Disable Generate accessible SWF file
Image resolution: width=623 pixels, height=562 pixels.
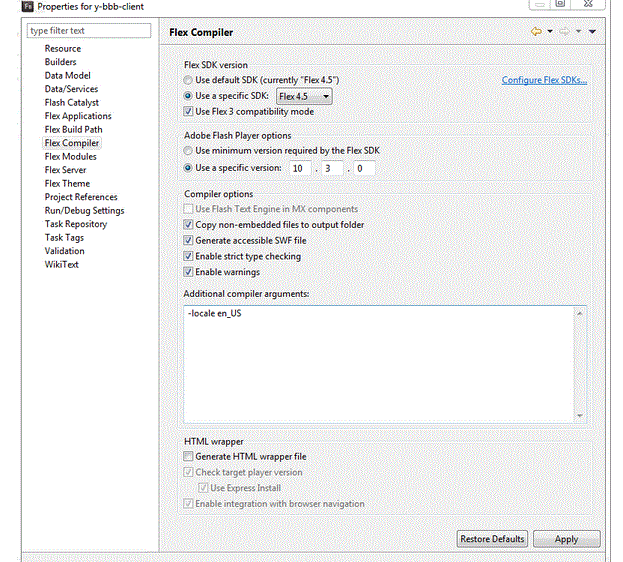189,240
